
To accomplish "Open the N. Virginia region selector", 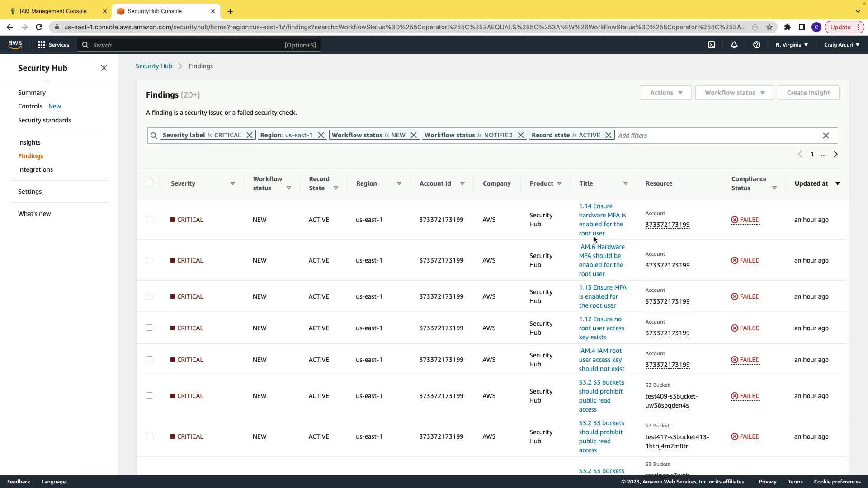I will tap(792, 45).
